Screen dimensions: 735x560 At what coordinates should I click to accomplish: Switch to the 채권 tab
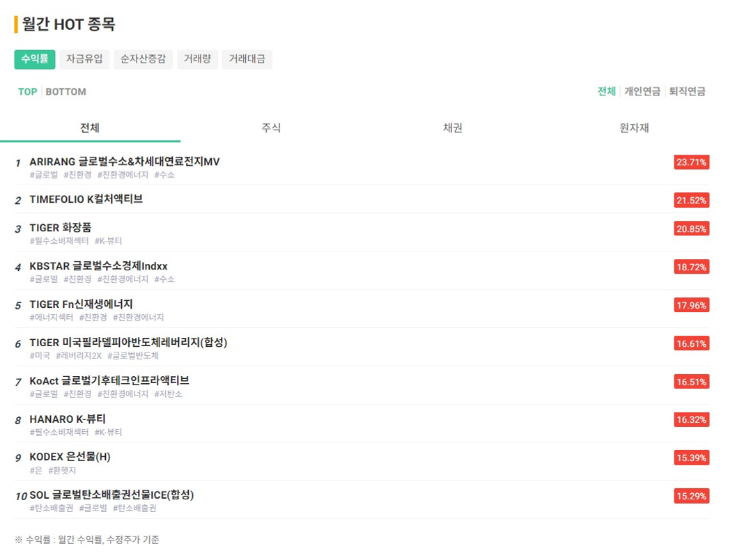pyautogui.click(x=452, y=128)
